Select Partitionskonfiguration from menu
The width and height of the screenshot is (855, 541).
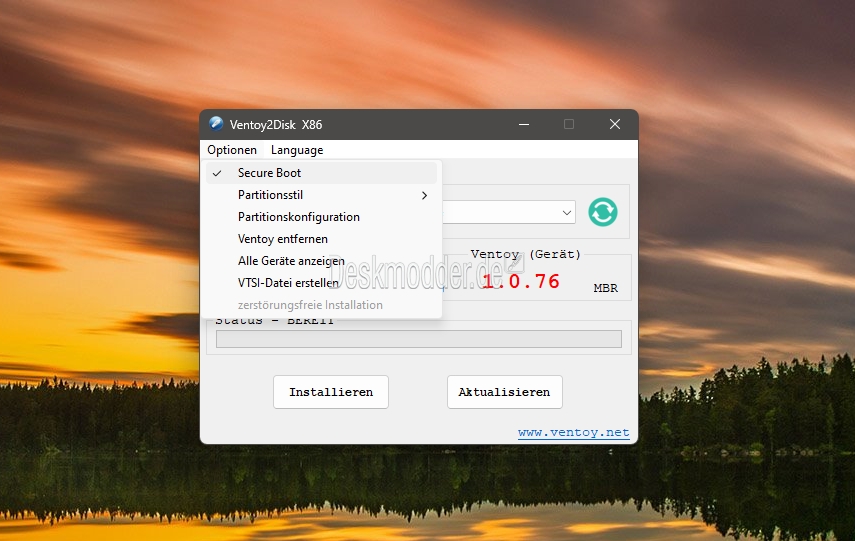pyautogui.click(x=321, y=217)
